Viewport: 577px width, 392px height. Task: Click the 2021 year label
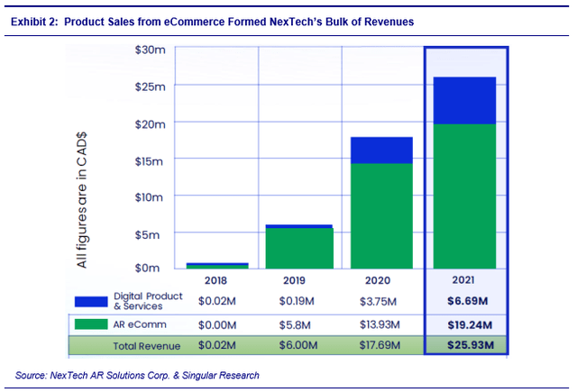coord(463,280)
